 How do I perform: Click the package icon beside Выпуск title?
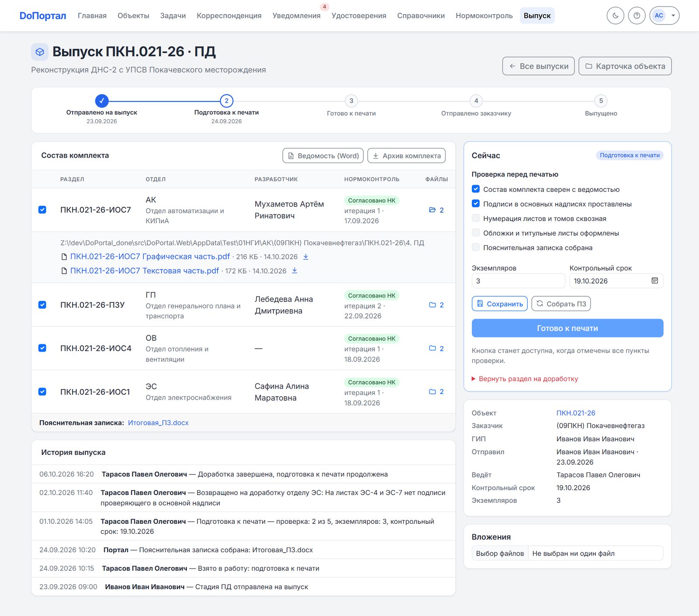[x=40, y=52]
